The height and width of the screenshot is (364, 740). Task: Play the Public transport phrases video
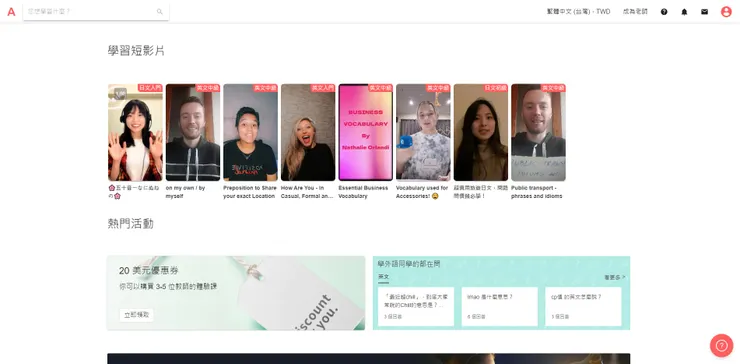click(x=538, y=133)
